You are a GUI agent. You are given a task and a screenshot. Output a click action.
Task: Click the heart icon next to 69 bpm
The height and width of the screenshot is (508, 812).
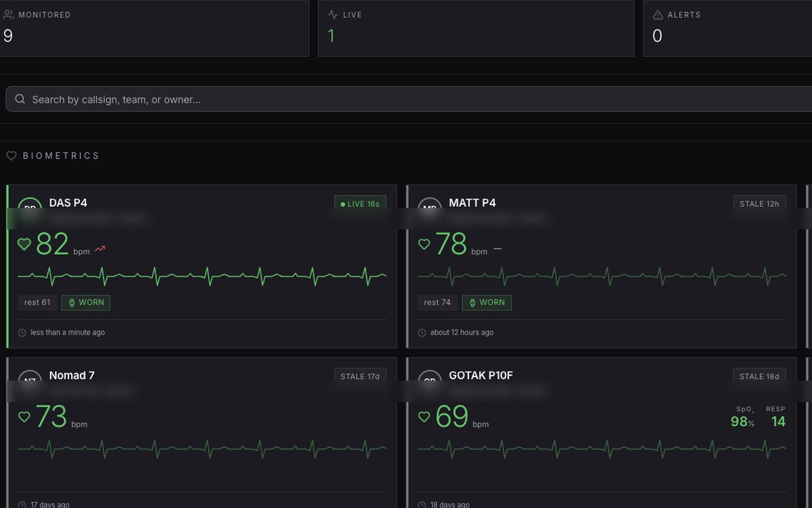coord(424,417)
